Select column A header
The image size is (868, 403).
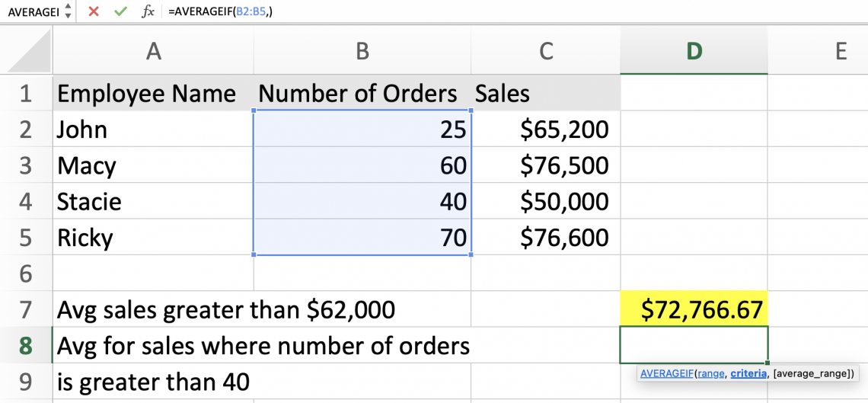[x=153, y=51]
